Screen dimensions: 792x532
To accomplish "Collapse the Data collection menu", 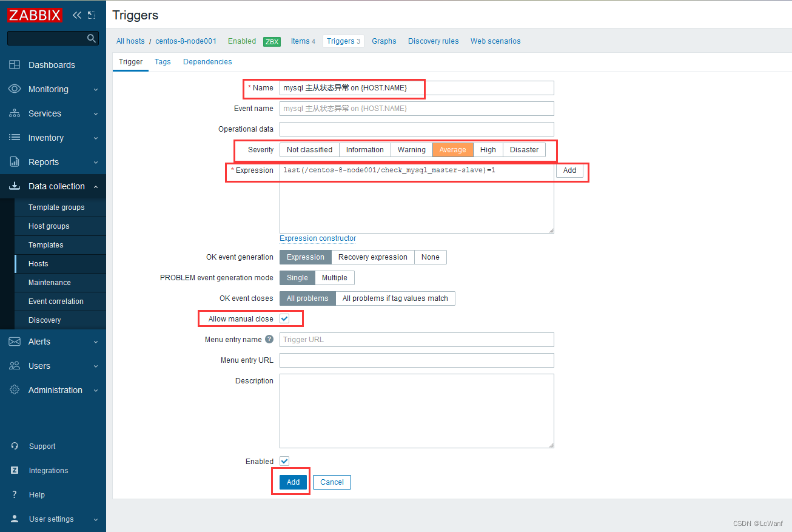I will coord(96,186).
